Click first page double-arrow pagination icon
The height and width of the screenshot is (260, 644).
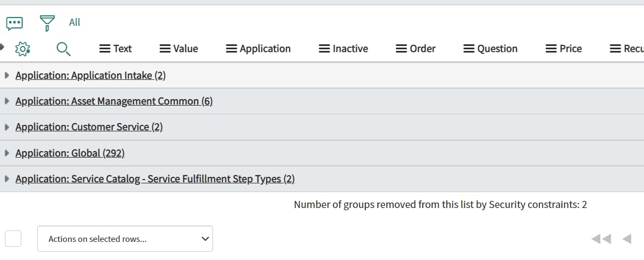(x=601, y=239)
